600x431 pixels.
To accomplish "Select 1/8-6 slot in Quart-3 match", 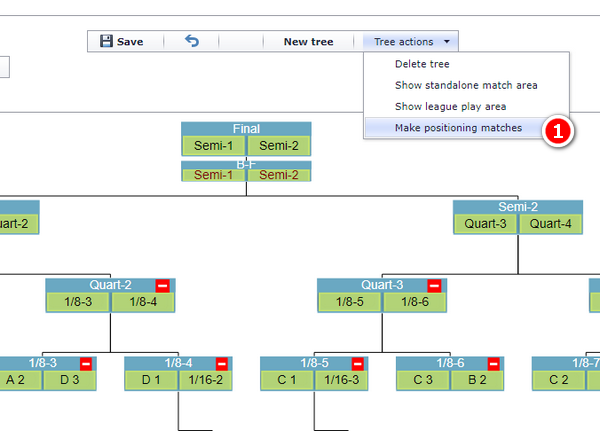I will [415, 302].
